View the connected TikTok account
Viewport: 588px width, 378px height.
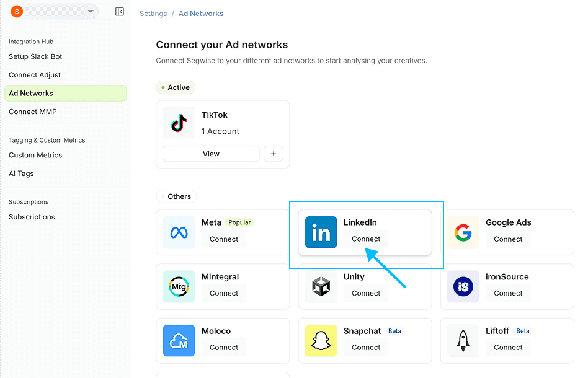[x=211, y=154]
